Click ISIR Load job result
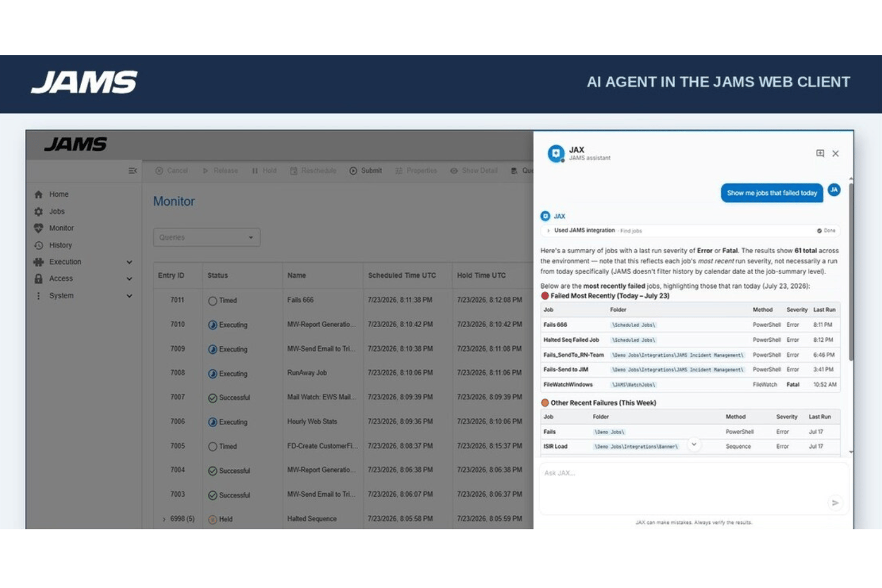Viewport: 882px width, 588px height. pyautogui.click(x=555, y=446)
